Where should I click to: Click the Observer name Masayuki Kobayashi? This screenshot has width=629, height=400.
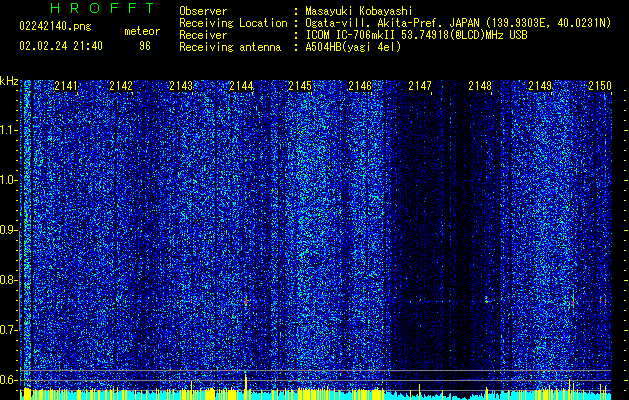tap(359, 11)
